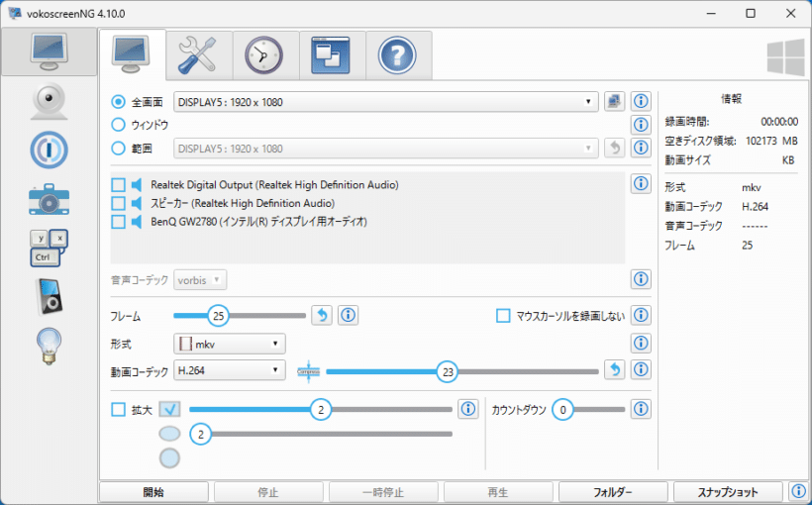
Task: Show info for the 全画面 option
Action: [x=641, y=102]
